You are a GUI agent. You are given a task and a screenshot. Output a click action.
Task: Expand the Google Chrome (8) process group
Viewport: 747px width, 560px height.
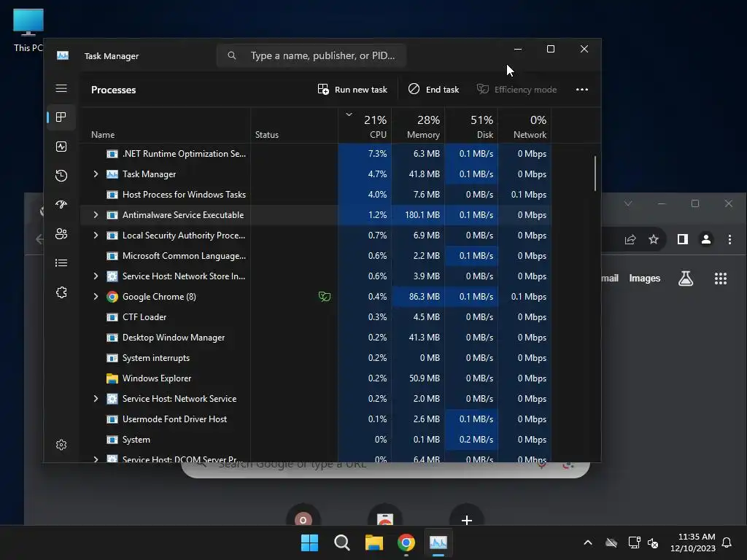[x=96, y=297]
